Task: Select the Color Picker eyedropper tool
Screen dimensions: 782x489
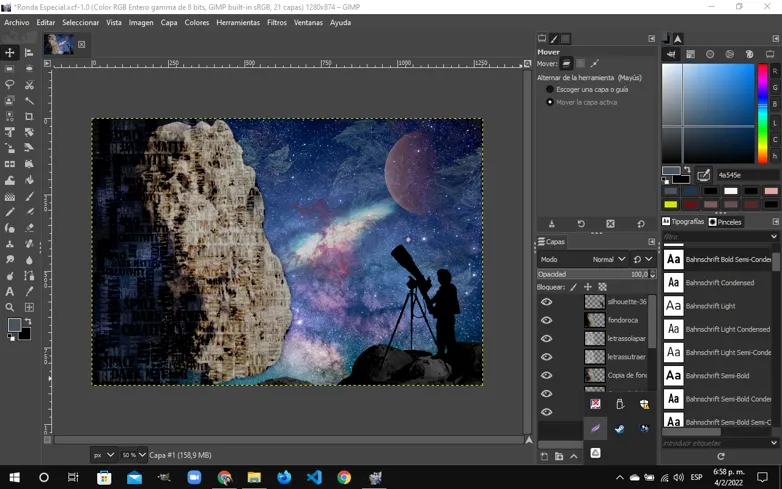Action: click(x=29, y=292)
